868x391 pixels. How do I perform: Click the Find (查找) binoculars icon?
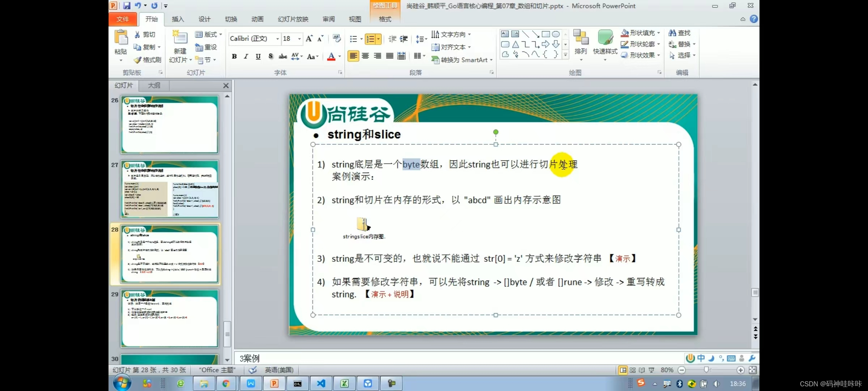coord(672,33)
